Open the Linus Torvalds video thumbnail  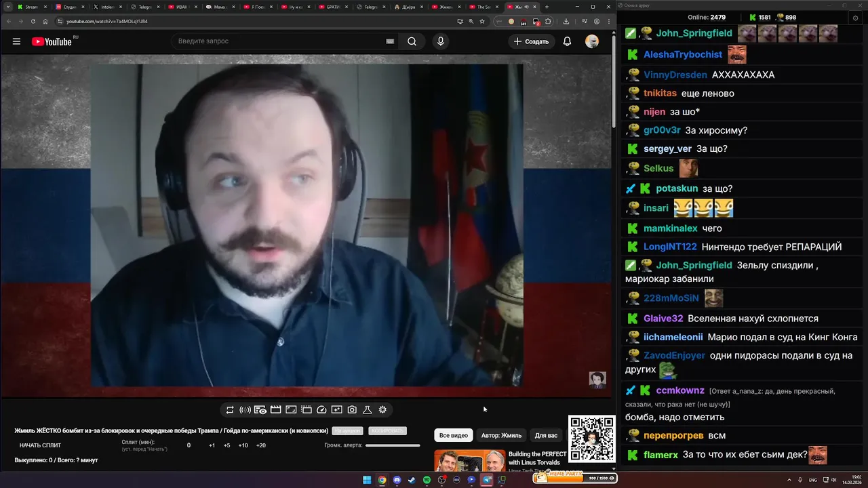pos(470,461)
